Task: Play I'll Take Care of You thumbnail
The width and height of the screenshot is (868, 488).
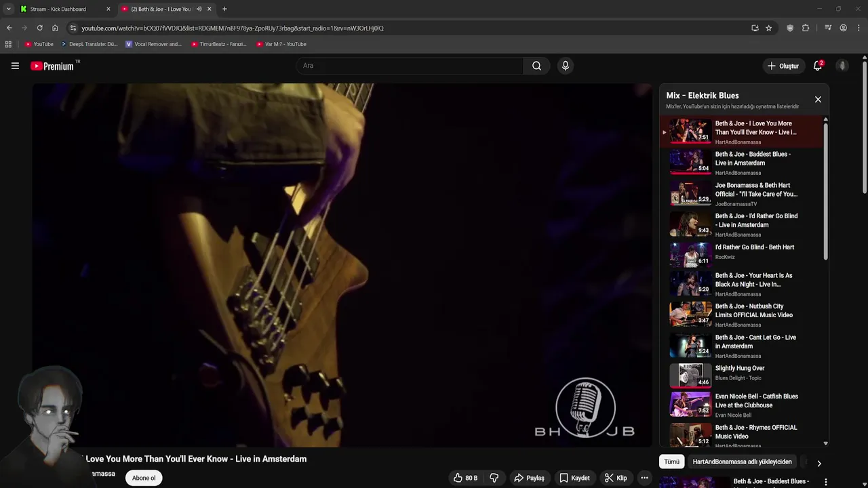Action: point(690,193)
